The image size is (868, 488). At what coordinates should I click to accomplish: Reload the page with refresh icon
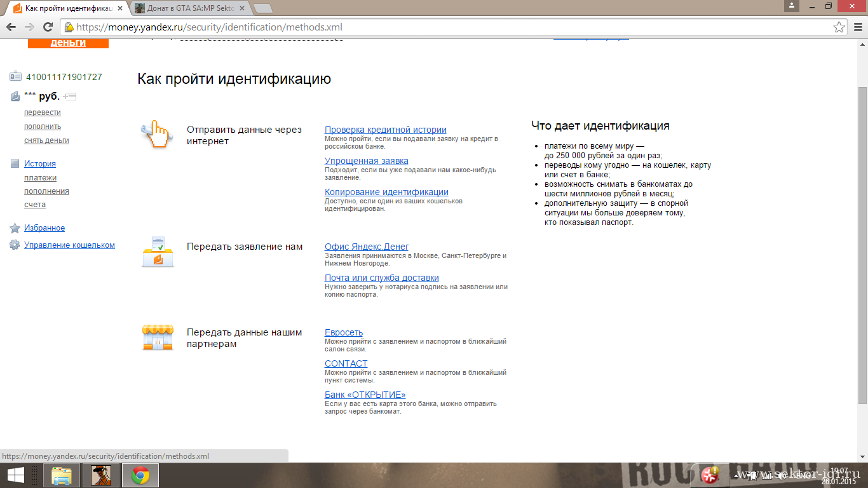click(x=48, y=27)
